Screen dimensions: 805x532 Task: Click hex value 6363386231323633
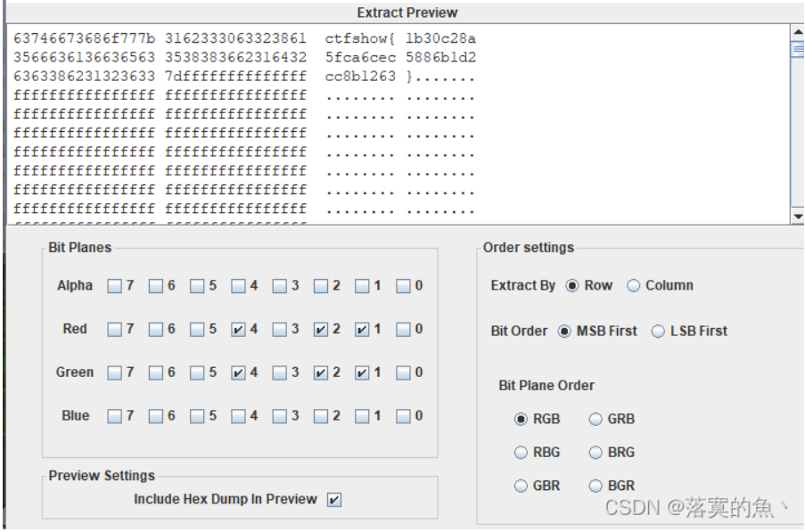pos(84,77)
